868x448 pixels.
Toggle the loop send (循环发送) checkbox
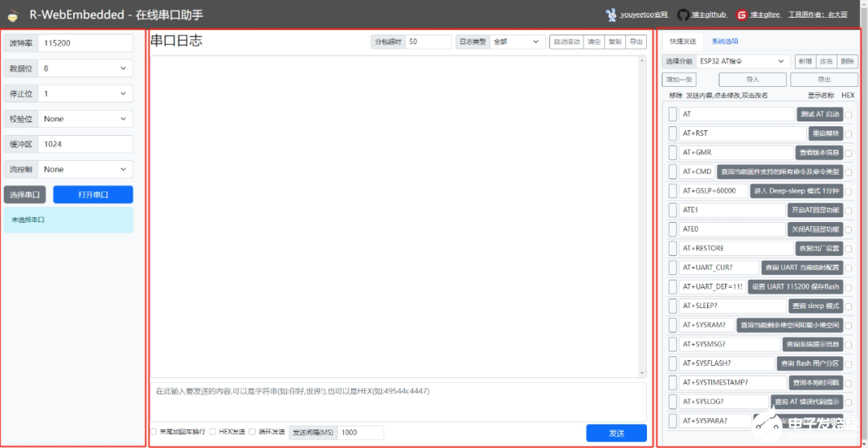coord(252,432)
